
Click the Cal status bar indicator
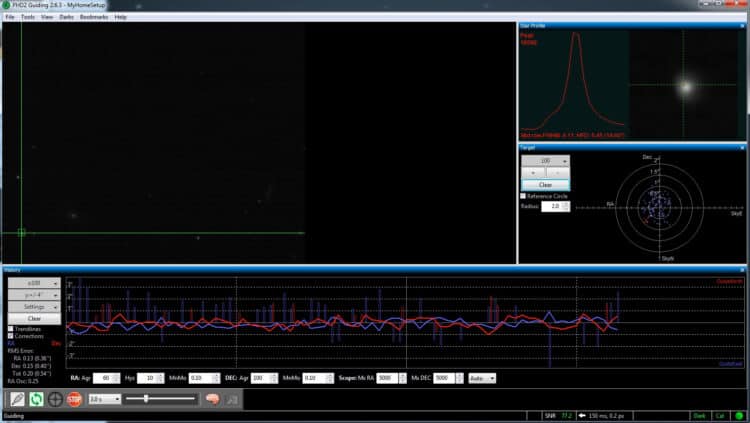(x=720, y=416)
